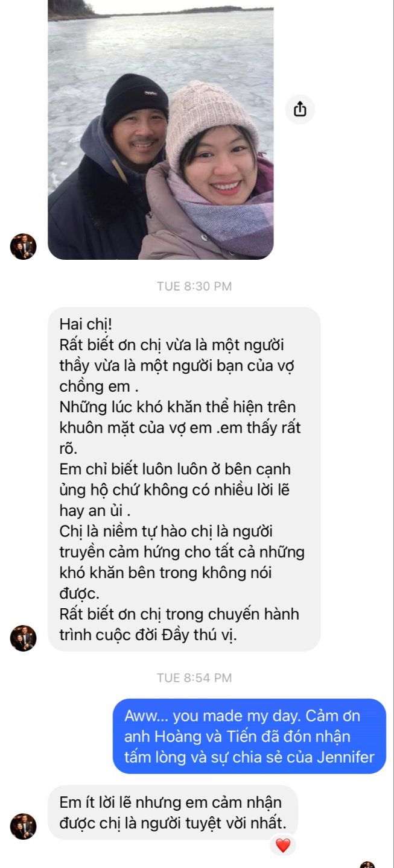Viewport: 394px width, 868px height.
Task: Open the selfie photo on the frozen lake
Action: (x=160, y=130)
